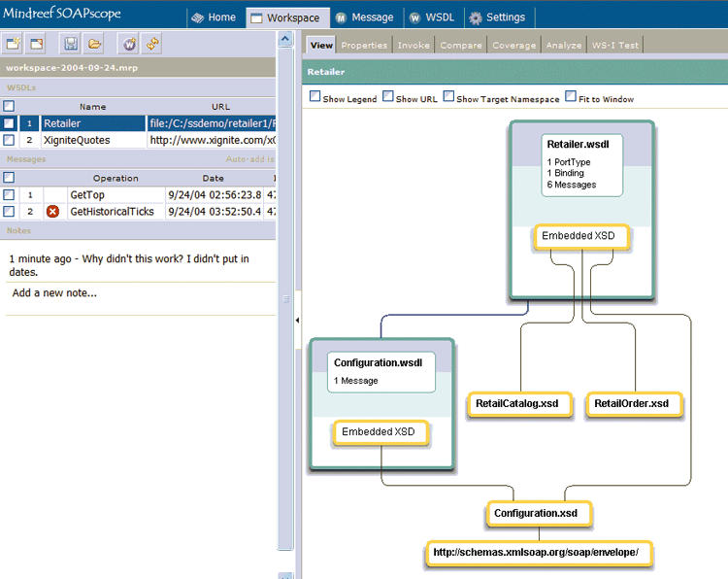
Task: Open the WS-I Test tab
Action: [615, 45]
